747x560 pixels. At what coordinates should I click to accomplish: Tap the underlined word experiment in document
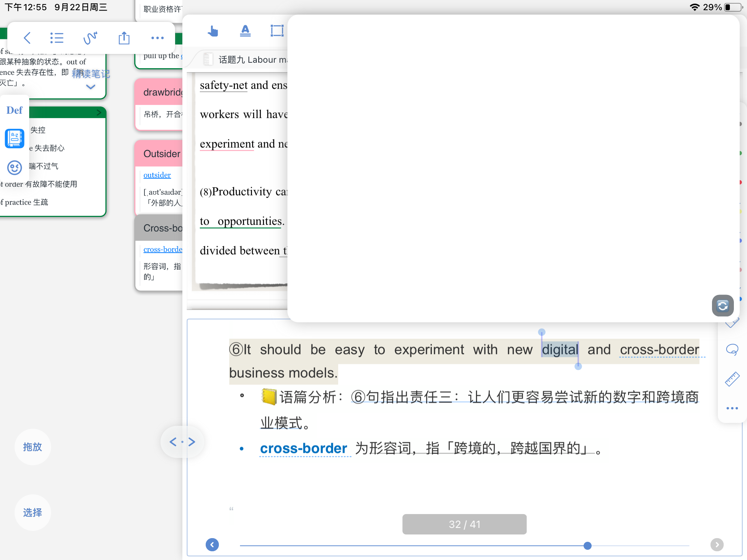pos(227,144)
